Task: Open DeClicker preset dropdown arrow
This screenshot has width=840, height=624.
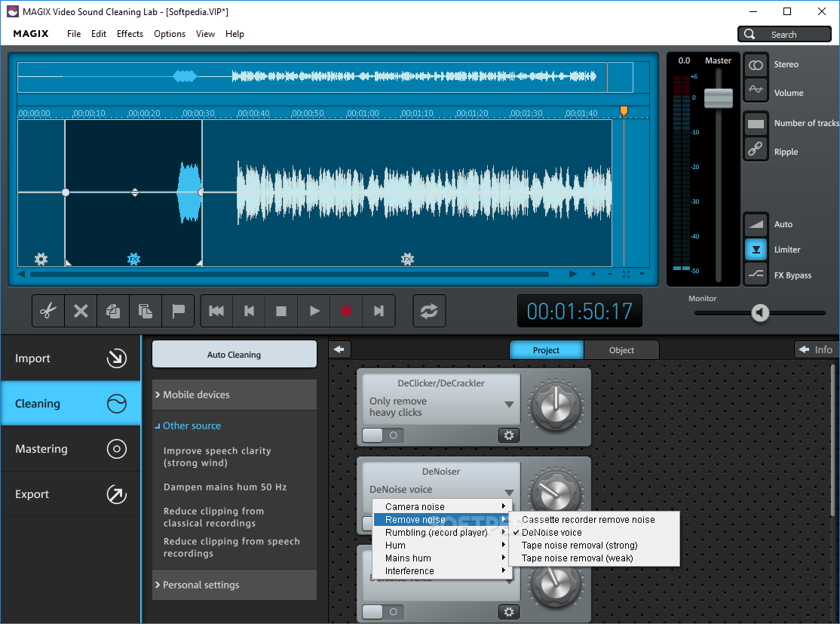Action: click(509, 404)
